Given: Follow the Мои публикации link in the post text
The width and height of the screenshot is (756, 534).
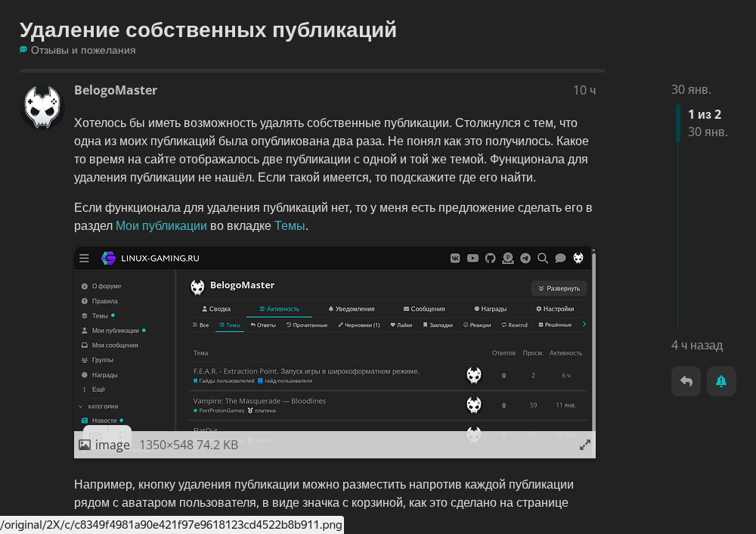Looking at the screenshot, I should coord(161,225).
